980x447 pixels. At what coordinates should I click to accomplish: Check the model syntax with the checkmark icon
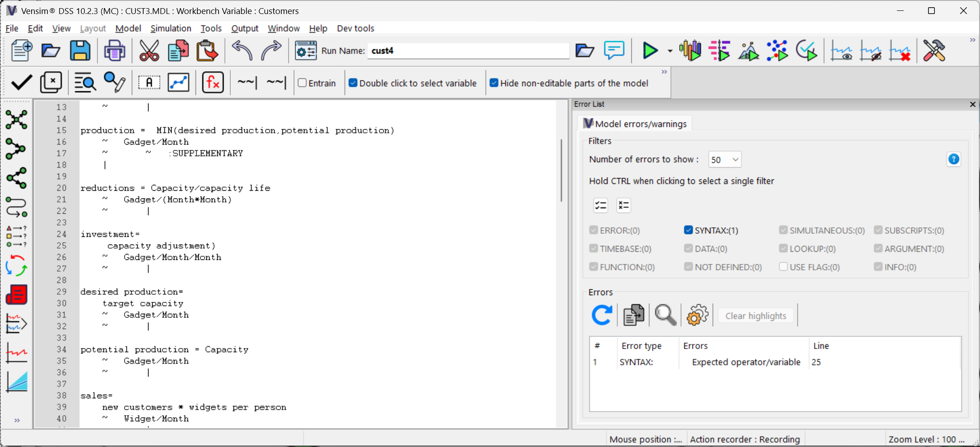(21, 82)
